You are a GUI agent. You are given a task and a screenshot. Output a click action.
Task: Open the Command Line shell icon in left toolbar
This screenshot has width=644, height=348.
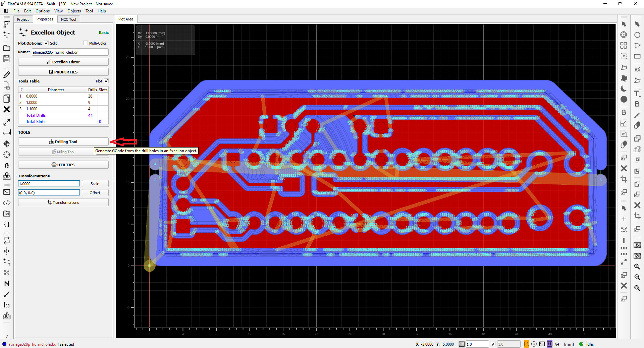(6, 192)
